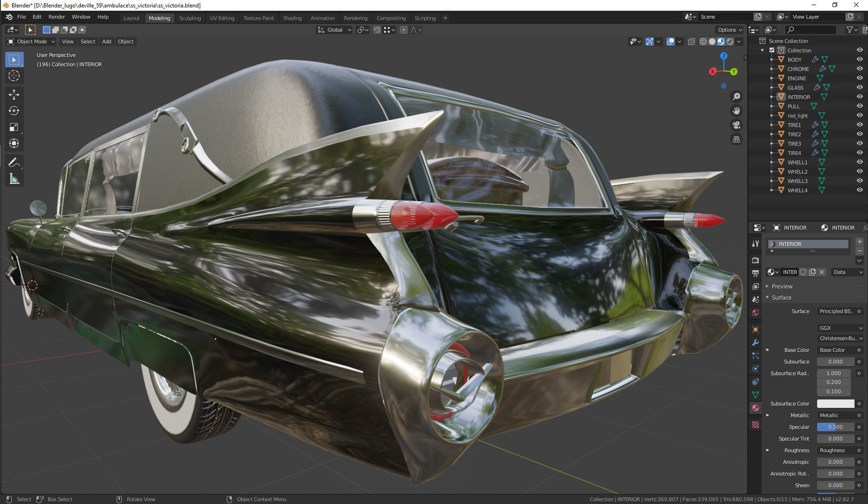Screen dimensions: 868x504
Task: Open the viewport shading options dropdown
Action: [739, 42]
